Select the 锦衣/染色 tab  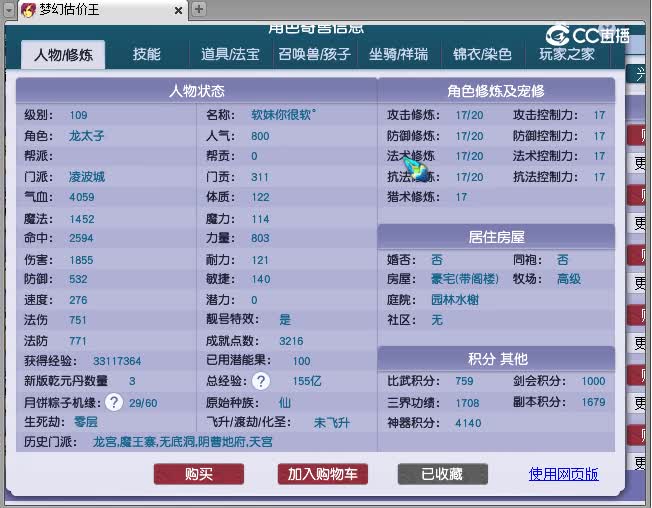click(x=482, y=54)
